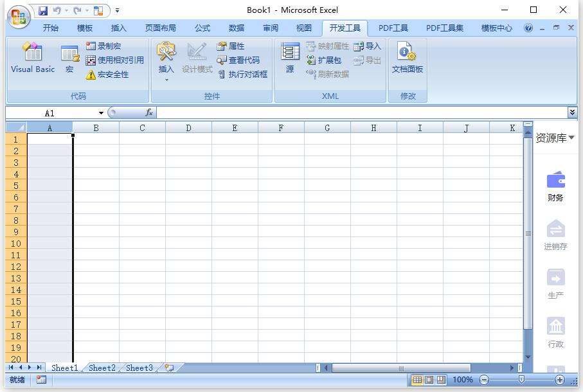Switch to Sheet2 tab

pyautogui.click(x=102, y=368)
